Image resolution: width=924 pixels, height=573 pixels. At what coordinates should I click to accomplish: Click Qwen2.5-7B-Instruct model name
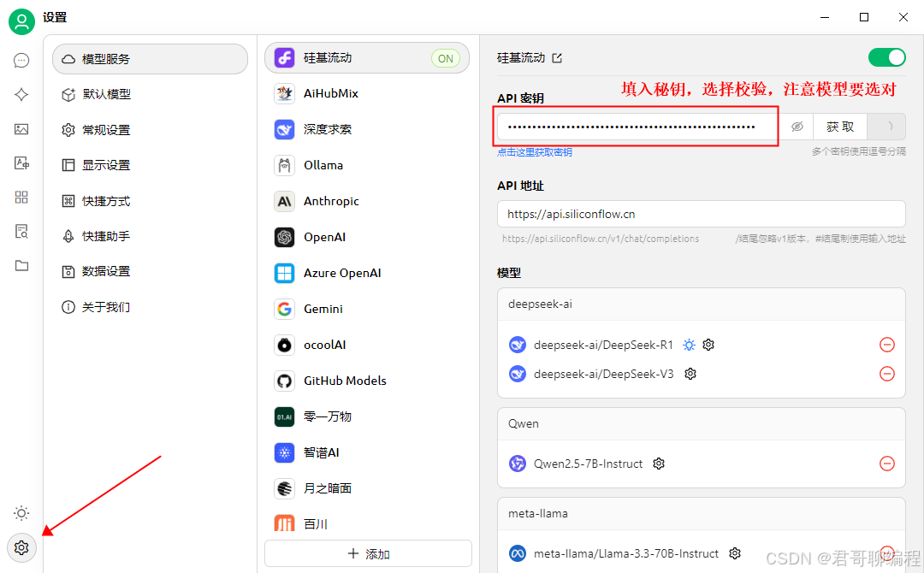[588, 464]
